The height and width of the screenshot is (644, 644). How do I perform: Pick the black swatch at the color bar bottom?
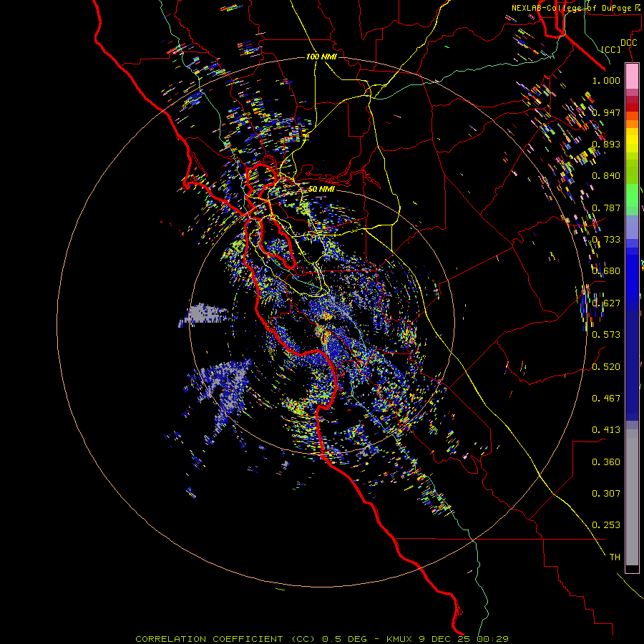[x=632, y=568]
